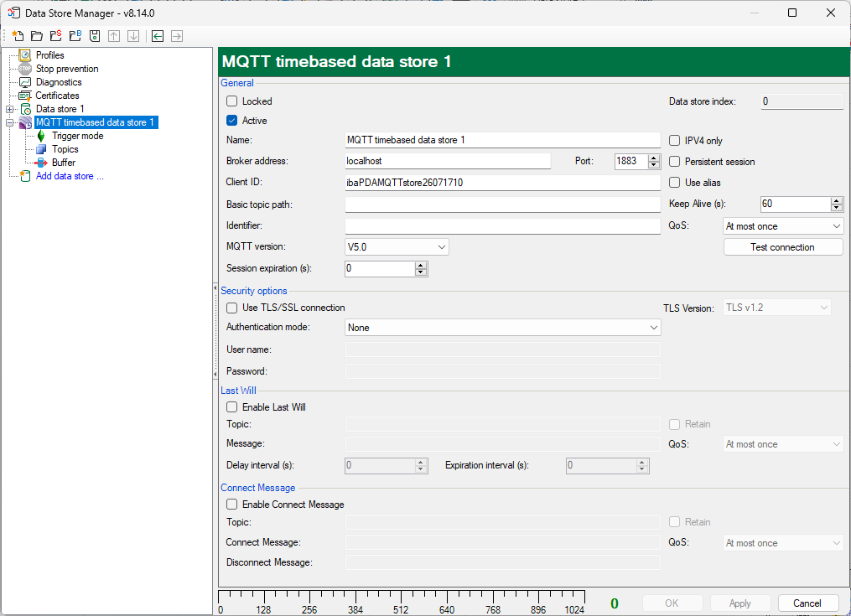Click the new configuration toolbar icon
851x616 pixels.
click(18, 36)
